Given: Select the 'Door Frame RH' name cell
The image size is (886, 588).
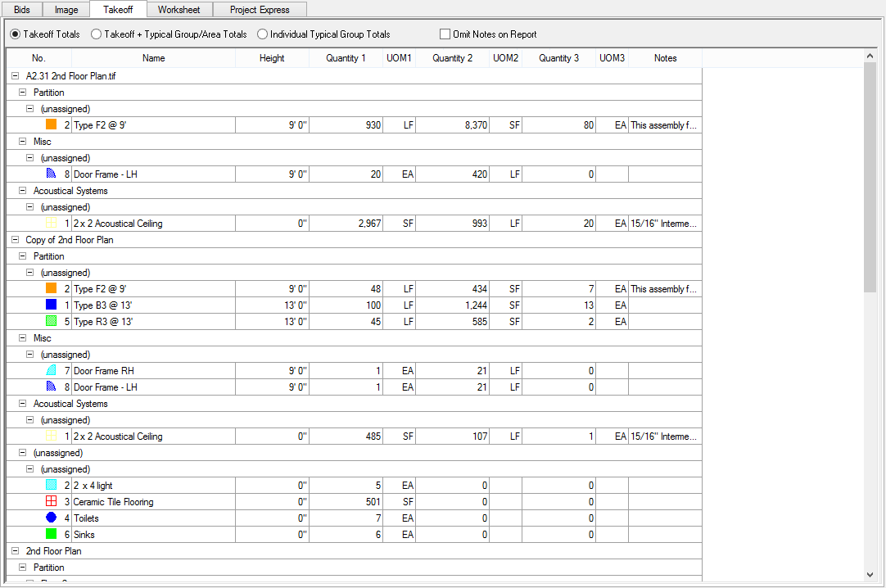Looking at the screenshot, I should coord(153,370).
